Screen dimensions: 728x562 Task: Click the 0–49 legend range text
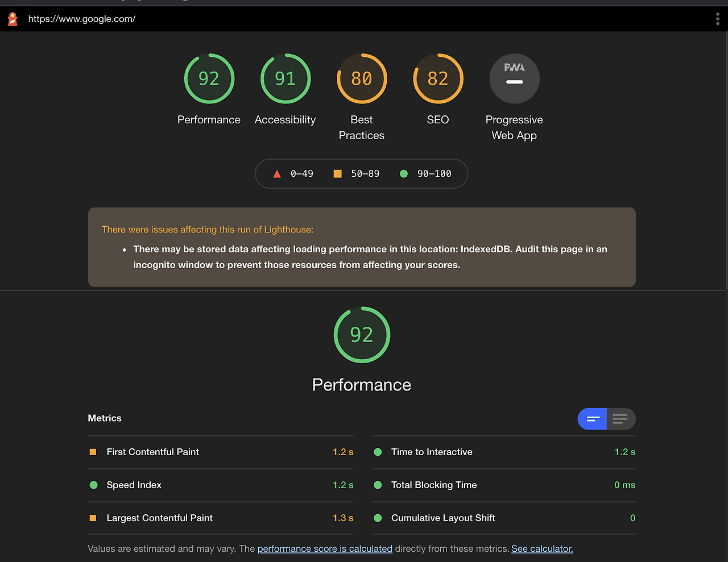(301, 174)
